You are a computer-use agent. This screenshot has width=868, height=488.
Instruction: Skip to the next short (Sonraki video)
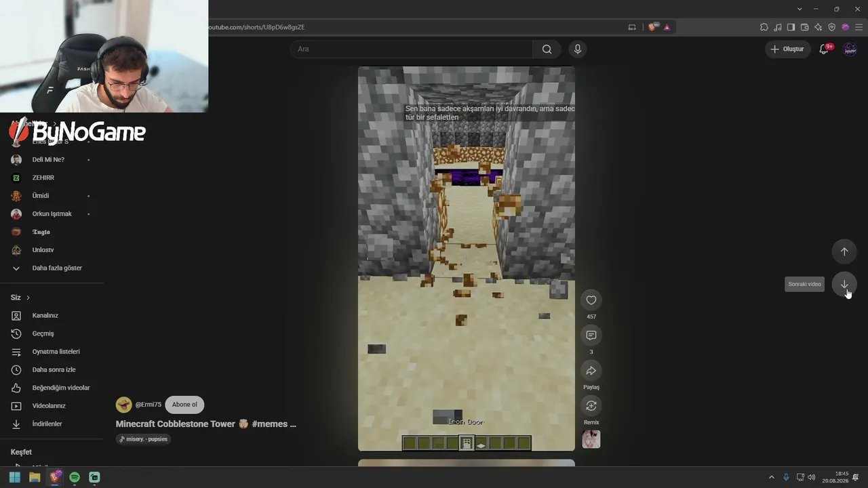click(844, 284)
